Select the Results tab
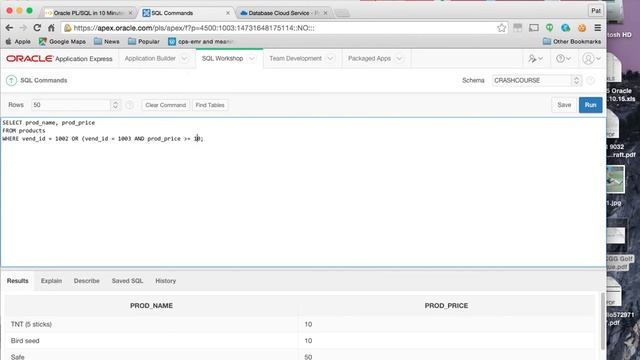640x360 pixels. (18, 281)
